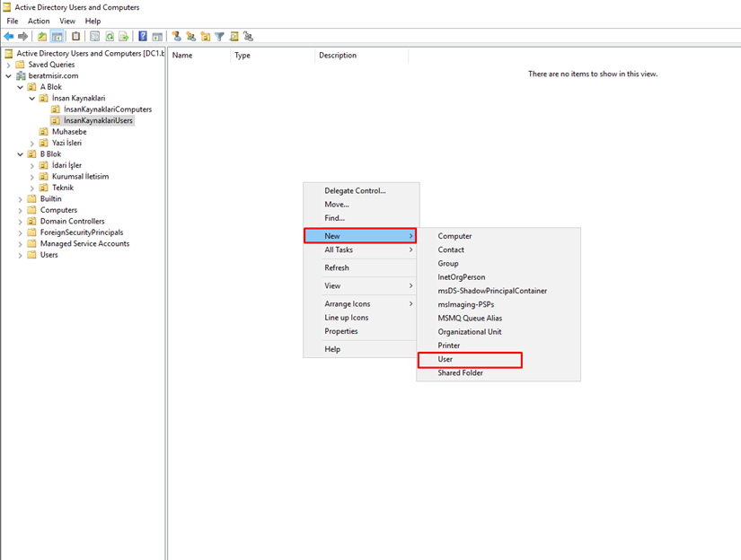Screen dimensions: 741x560
Task: Select the Domain Controllers tree item
Action: pyautogui.click(x=72, y=222)
